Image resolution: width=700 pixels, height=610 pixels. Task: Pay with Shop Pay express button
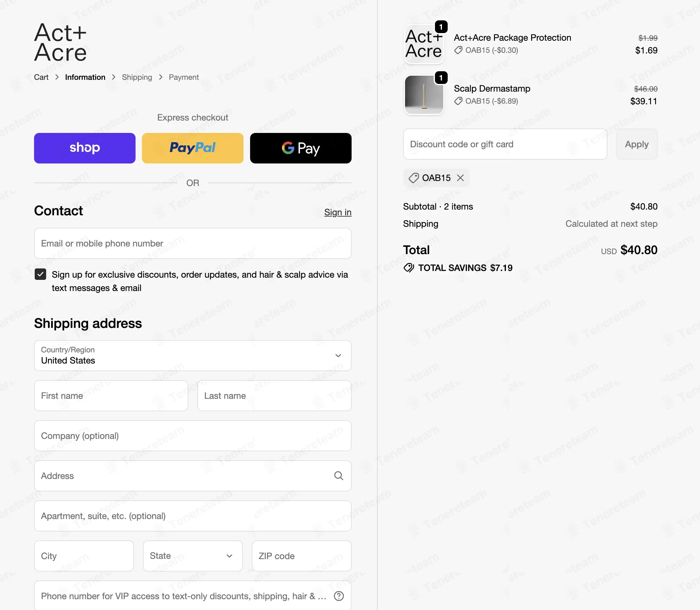point(85,148)
